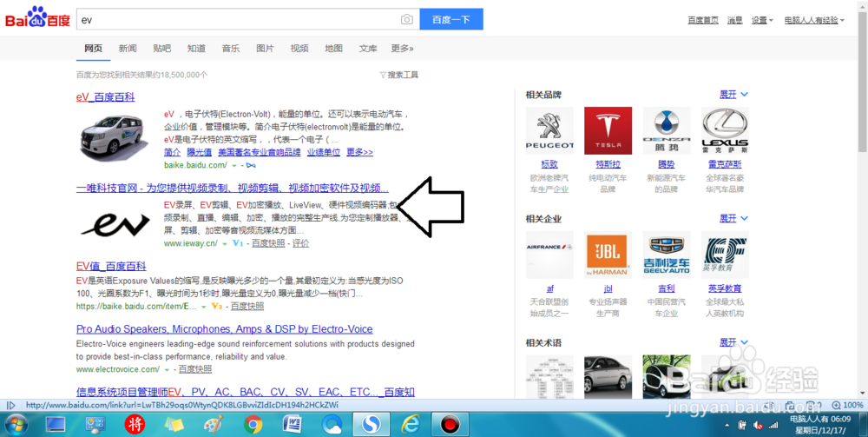Click the Lexus brand logo
868x437 pixels.
pyautogui.click(x=725, y=130)
